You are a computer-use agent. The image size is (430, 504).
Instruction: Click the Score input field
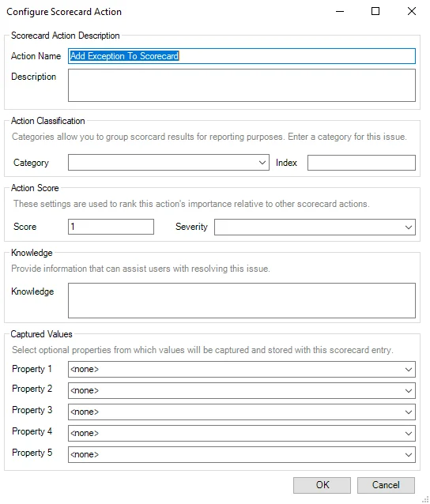pos(111,227)
